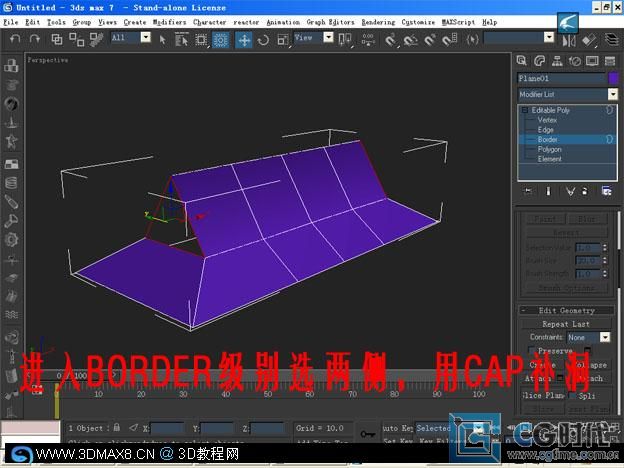Toggle the Angle Snap icon

[x=411, y=39]
